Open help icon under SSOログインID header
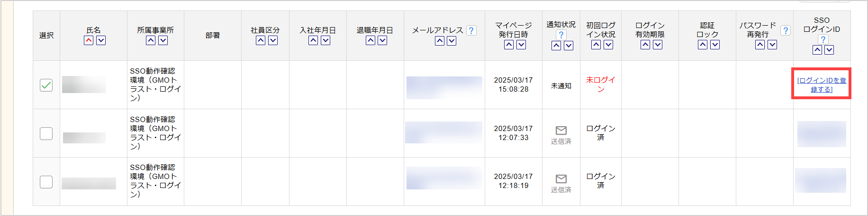The height and width of the screenshot is (216, 868). click(x=823, y=39)
